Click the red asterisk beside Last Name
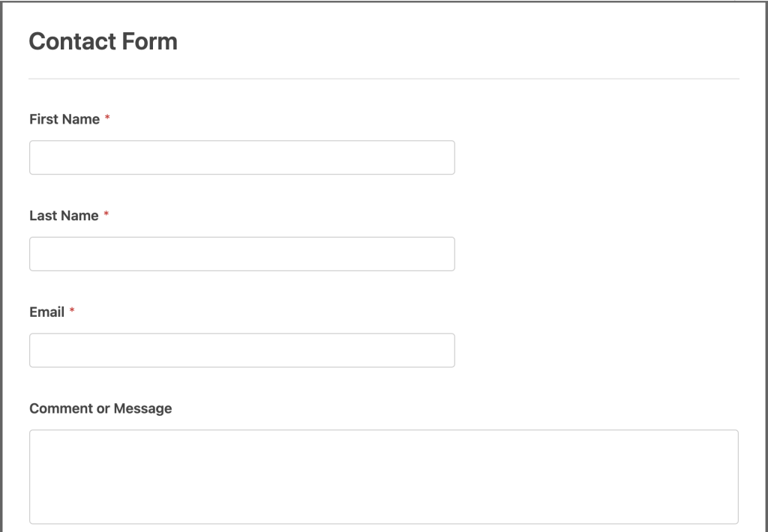This screenshot has height=532, width=768. pos(107,215)
